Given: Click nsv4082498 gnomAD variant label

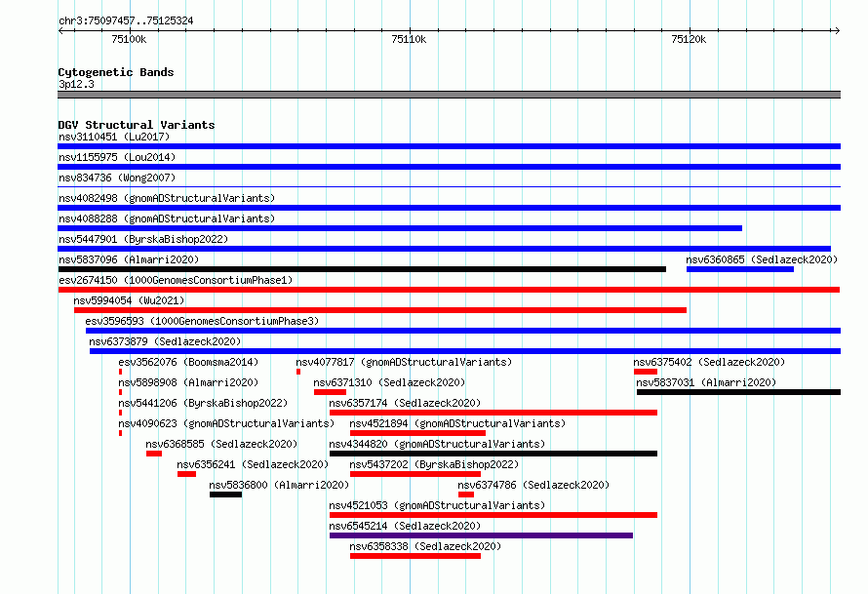Looking at the screenshot, I should pyautogui.click(x=167, y=198).
